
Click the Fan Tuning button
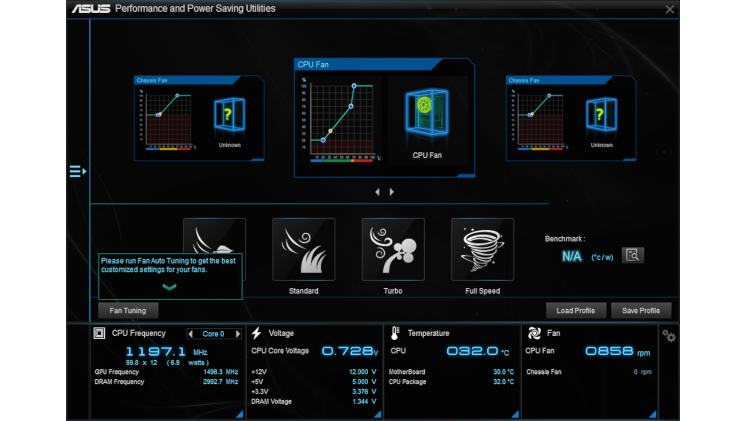pos(128,311)
